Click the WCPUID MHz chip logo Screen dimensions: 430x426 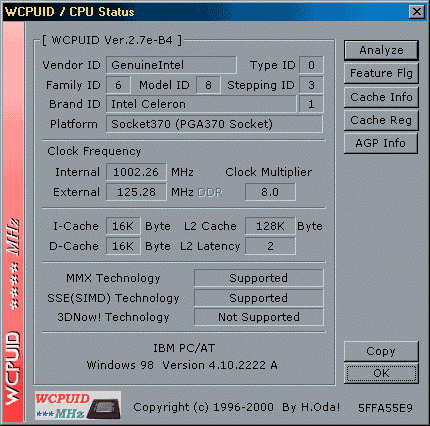78,405
